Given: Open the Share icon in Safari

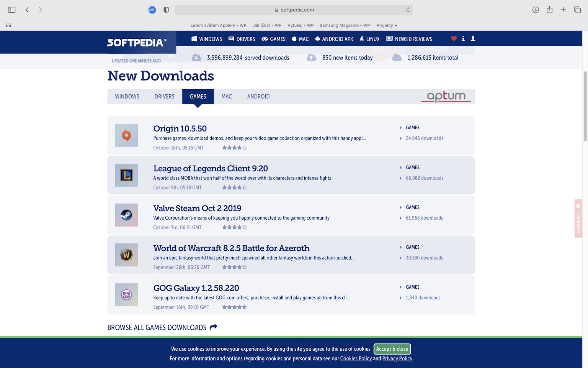Looking at the screenshot, I should click(x=550, y=10).
